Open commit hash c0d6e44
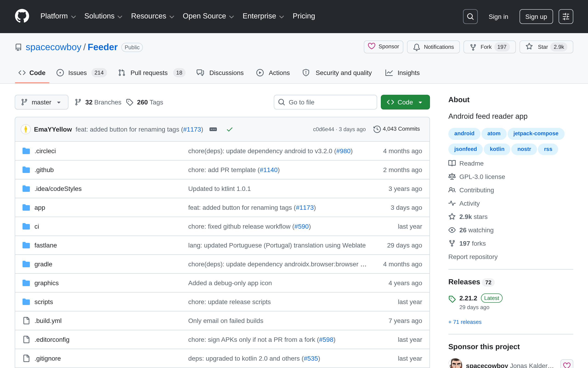The height and width of the screenshot is (368, 588). click(323, 129)
